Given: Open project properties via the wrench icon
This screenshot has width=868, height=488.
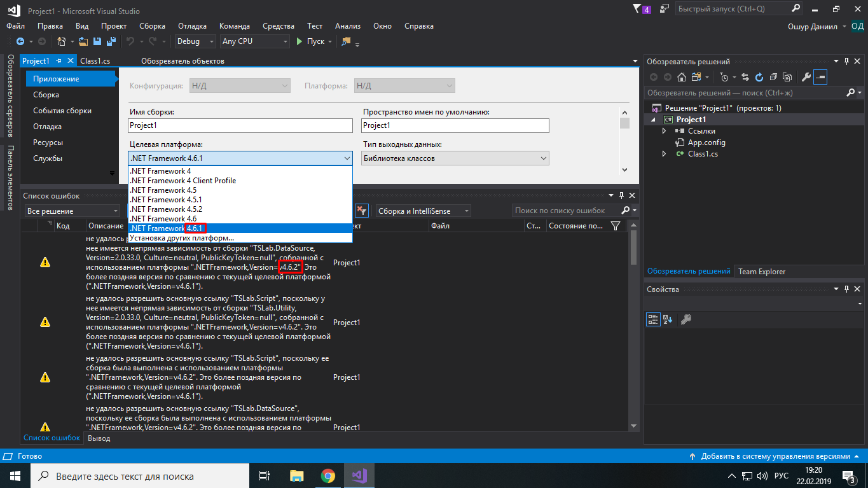Looking at the screenshot, I should [806, 77].
